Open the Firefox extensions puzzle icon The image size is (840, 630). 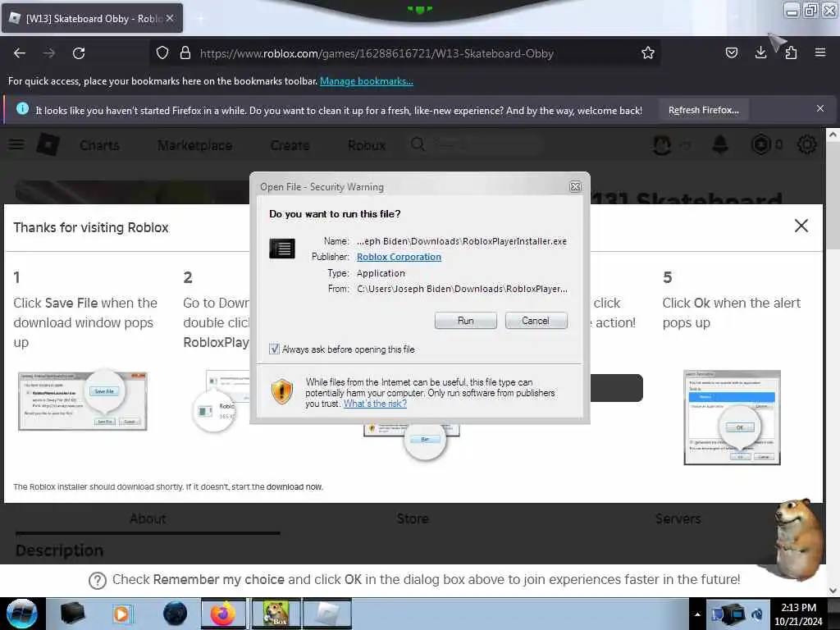pos(791,53)
